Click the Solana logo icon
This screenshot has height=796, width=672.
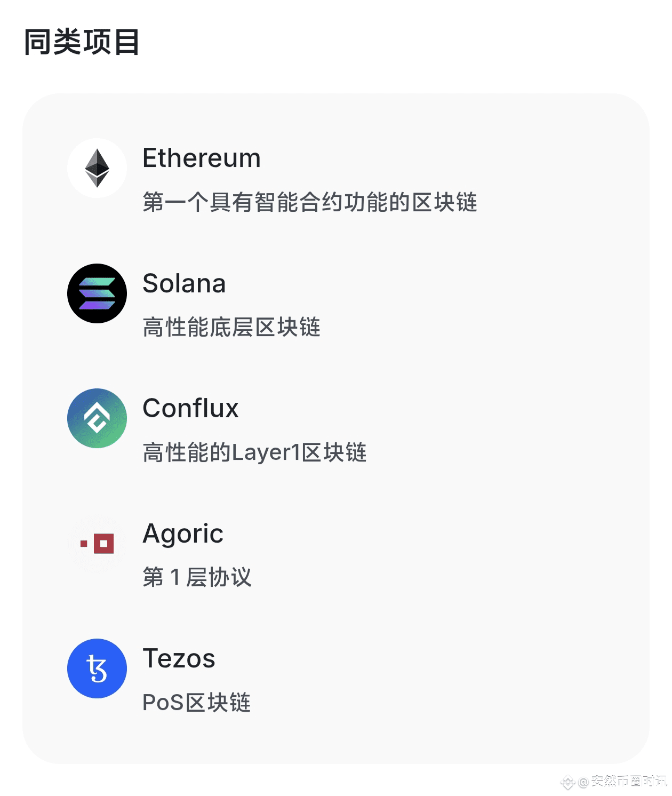pos(97,293)
